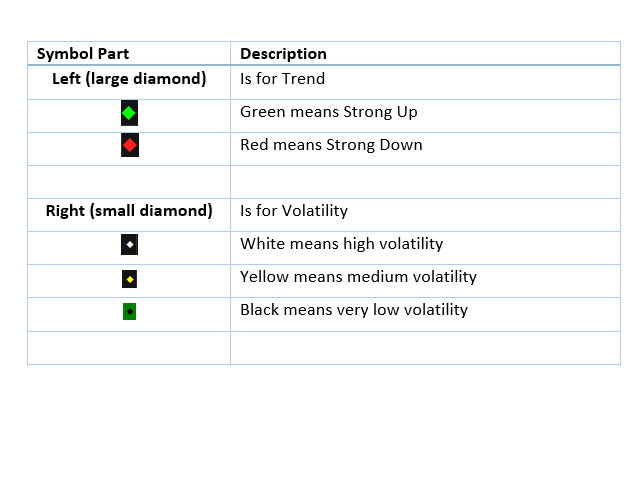Click the red large diamond icon
Image resolution: width=640 pixels, height=480 pixels.
[130, 145]
